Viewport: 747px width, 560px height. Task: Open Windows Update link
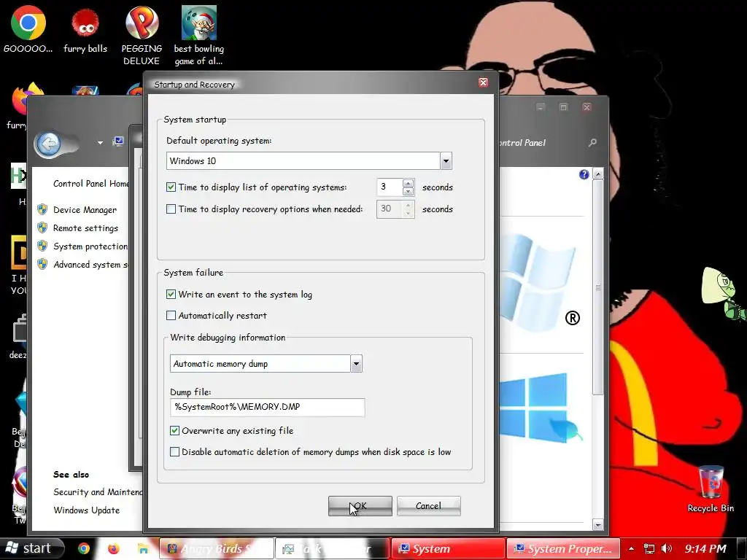click(86, 510)
